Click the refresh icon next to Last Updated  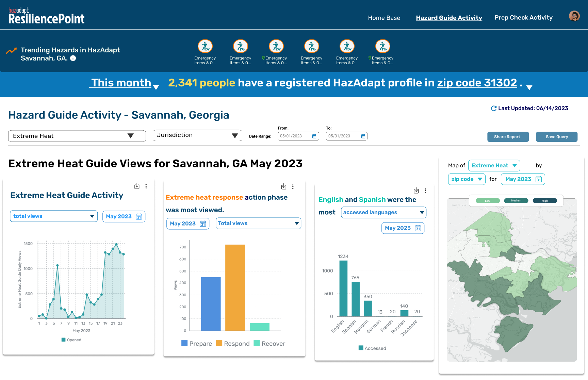[x=494, y=108]
